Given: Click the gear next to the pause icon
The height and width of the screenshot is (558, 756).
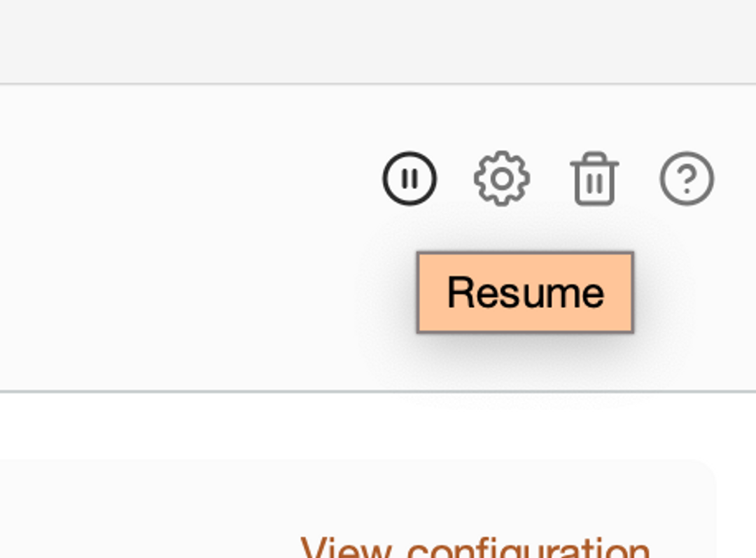Looking at the screenshot, I should click(x=502, y=179).
